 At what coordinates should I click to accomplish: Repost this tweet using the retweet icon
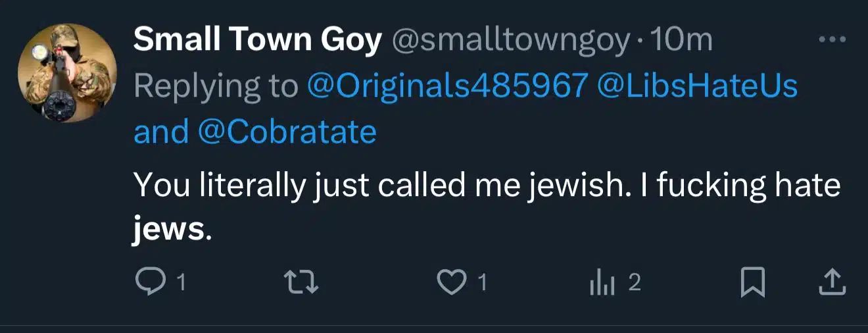click(304, 283)
